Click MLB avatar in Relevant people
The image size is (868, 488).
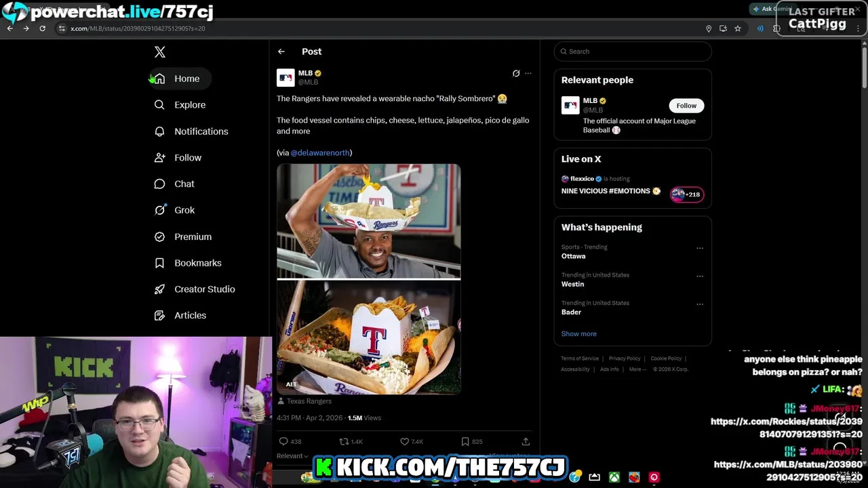click(x=570, y=106)
